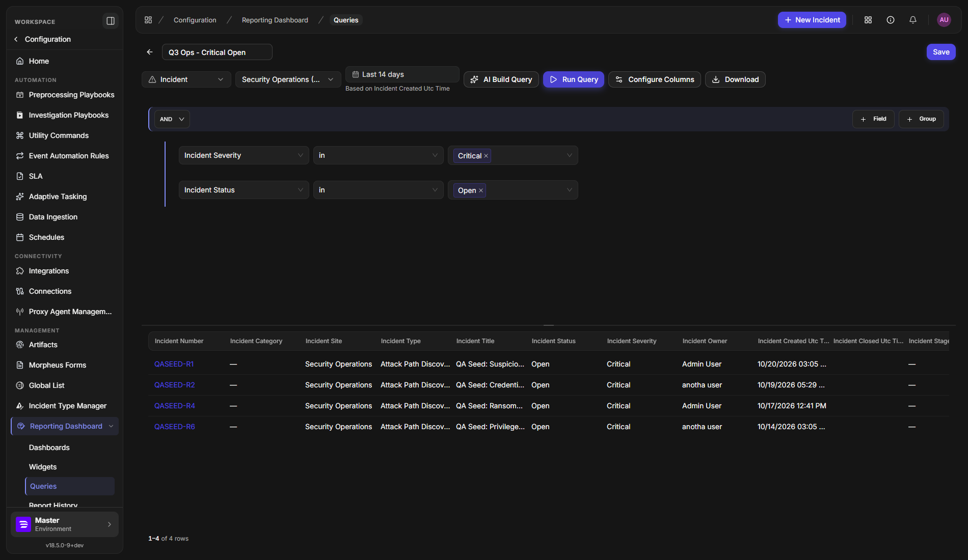Click the breadcrumb grid home icon
The height and width of the screenshot is (560, 968).
click(148, 20)
